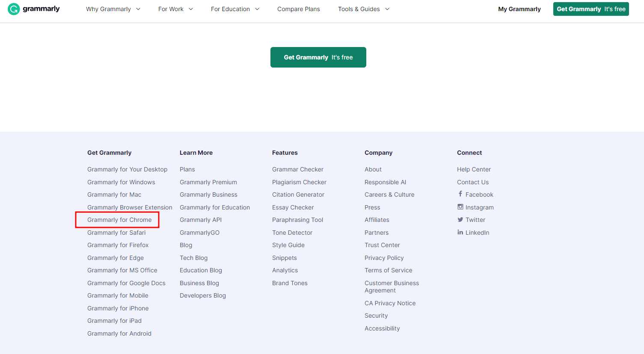
Task: Expand the For Education chevron
Action: point(257,9)
